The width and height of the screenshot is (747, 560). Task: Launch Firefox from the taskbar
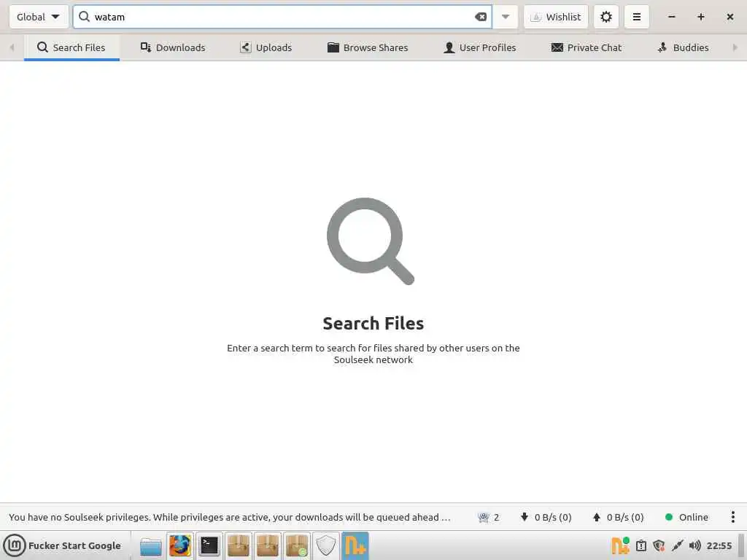click(x=180, y=545)
